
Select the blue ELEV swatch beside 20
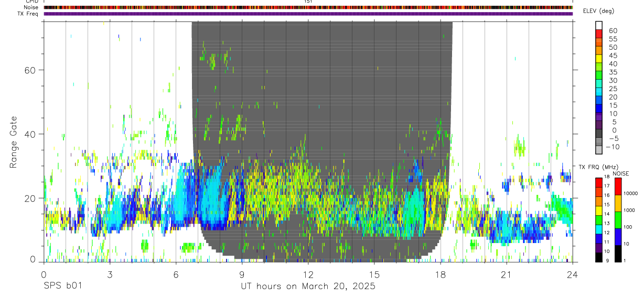click(599, 100)
